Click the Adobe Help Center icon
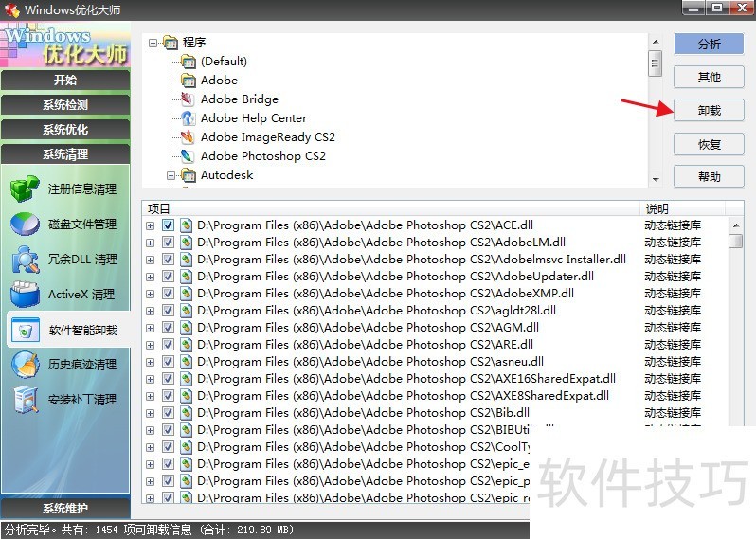Viewport: 756px width, 539px height. tap(188, 118)
